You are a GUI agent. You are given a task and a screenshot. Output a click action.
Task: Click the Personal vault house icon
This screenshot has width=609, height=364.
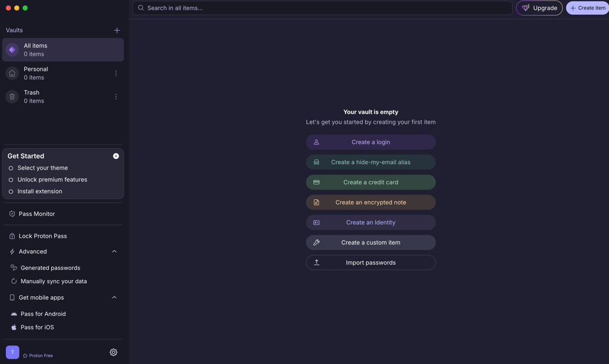point(12,73)
